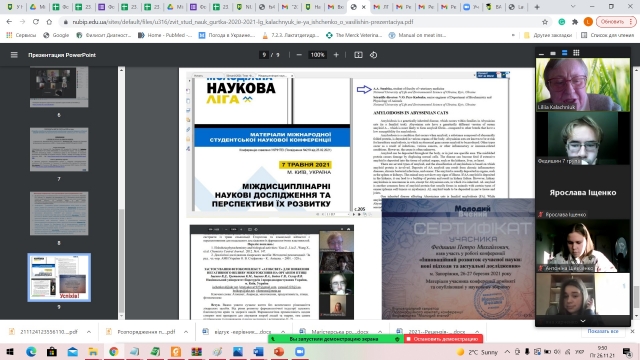Open the Google bookmark

point(56,35)
